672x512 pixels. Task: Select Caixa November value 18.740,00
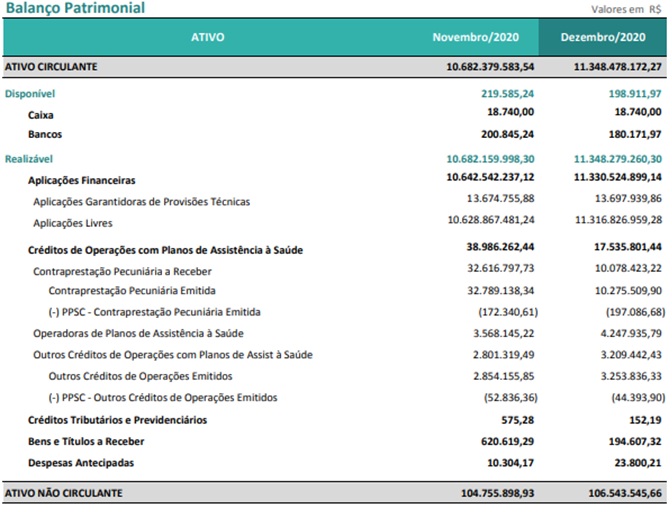click(510, 112)
